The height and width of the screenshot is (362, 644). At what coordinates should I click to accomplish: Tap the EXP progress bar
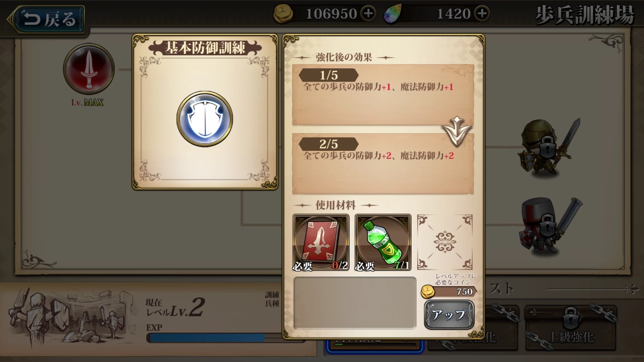(214, 338)
